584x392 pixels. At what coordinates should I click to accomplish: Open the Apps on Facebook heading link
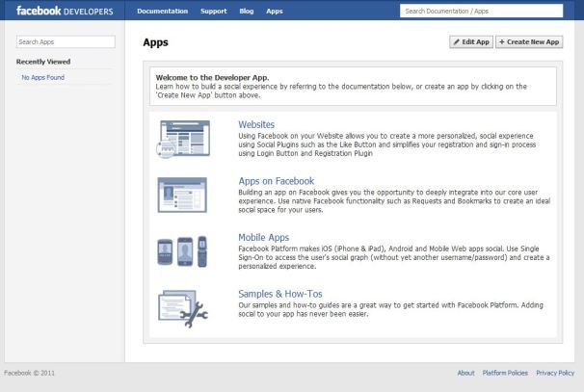(x=277, y=181)
